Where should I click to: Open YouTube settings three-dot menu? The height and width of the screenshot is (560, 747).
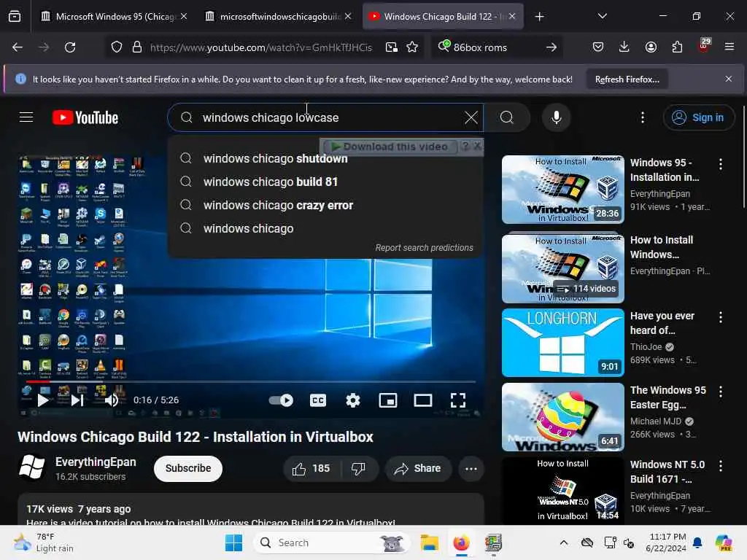pos(642,117)
